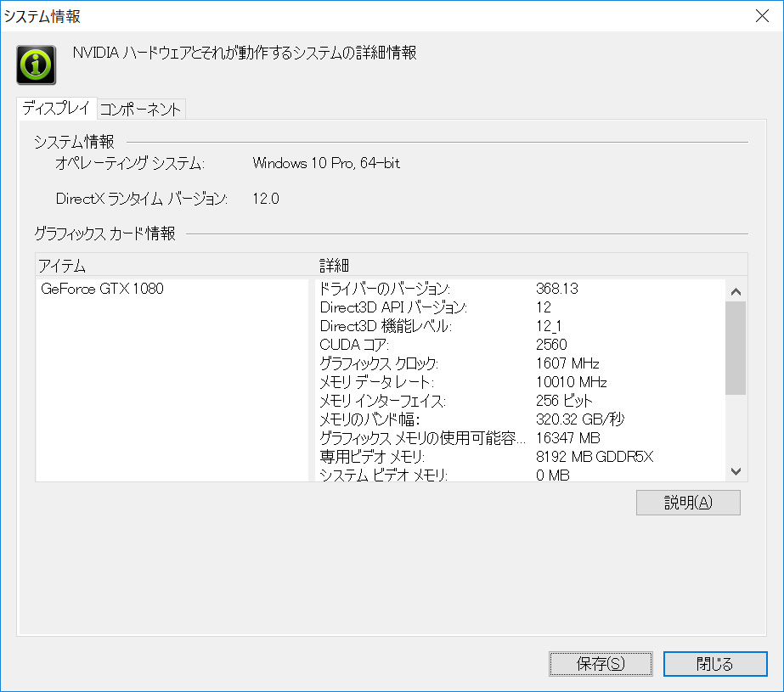Click the value 256 ビット
784x692 pixels.
(564, 401)
